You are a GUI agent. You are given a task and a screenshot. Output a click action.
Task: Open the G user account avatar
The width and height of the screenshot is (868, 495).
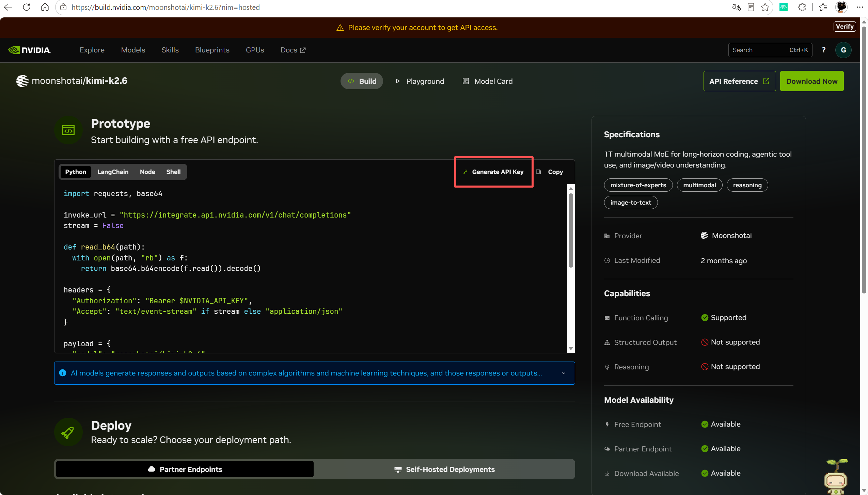pyautogui.click(x=843, y=50)
